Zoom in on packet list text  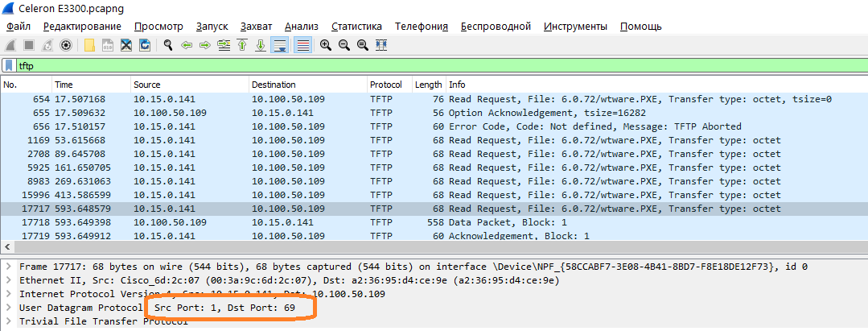[x=326, y=45]
